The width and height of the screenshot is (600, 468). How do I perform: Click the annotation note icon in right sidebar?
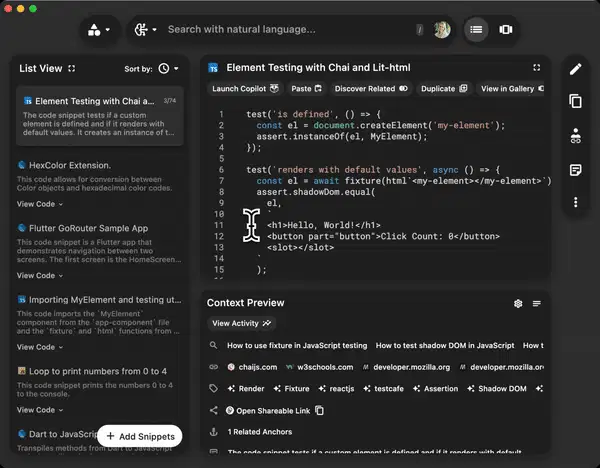point(576,170)
